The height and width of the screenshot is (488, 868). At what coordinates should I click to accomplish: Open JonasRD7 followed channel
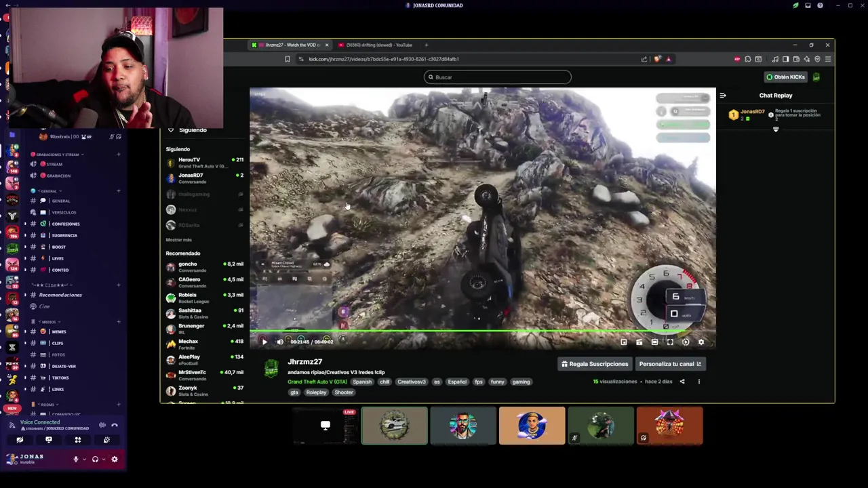[205, 178]
